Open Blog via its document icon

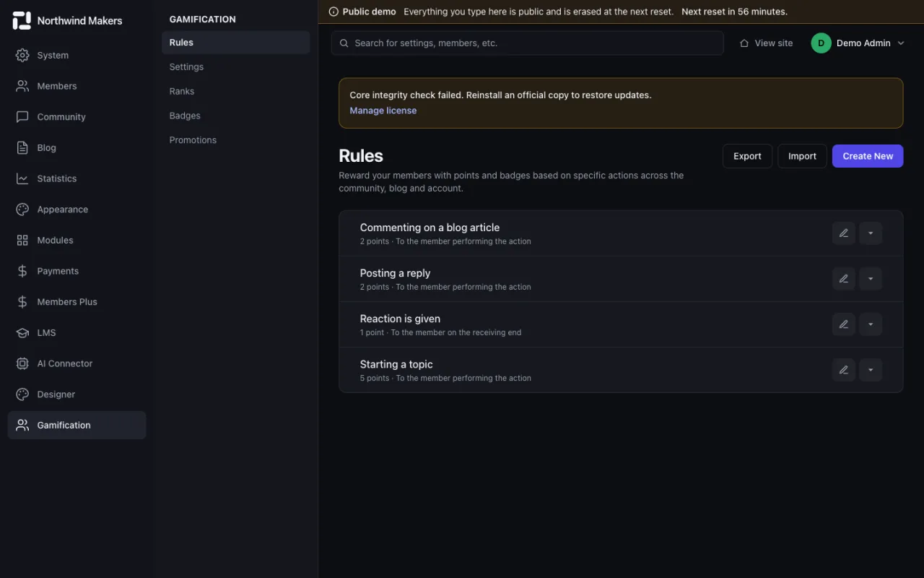[22, 147]
